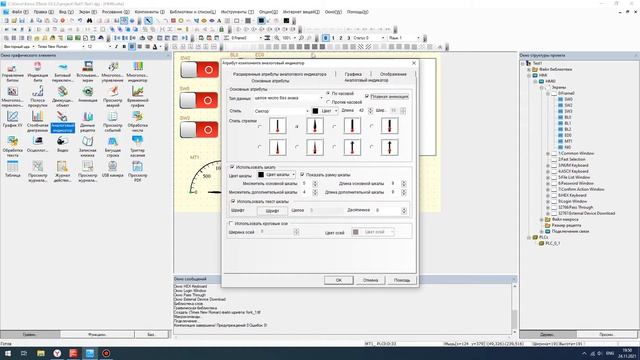Select the Таблица element icon
This screenshot has height=360, width=640.
coord(12,169)
